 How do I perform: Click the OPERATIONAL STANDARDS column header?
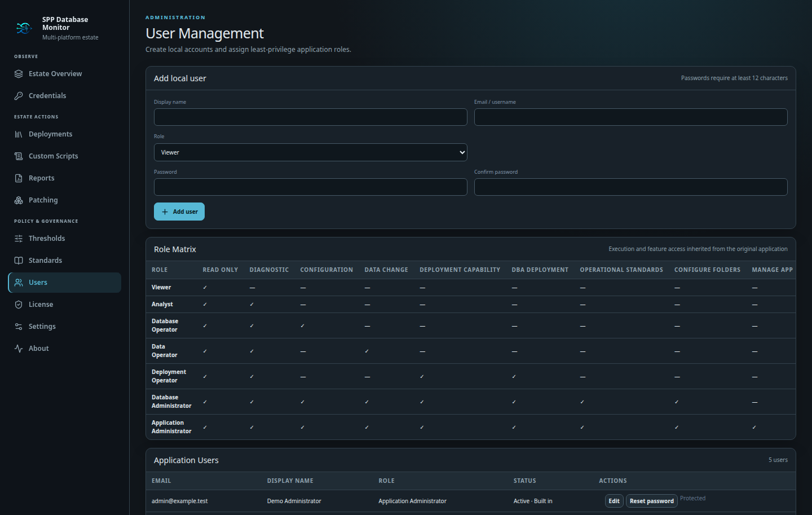tap(621, 270)
